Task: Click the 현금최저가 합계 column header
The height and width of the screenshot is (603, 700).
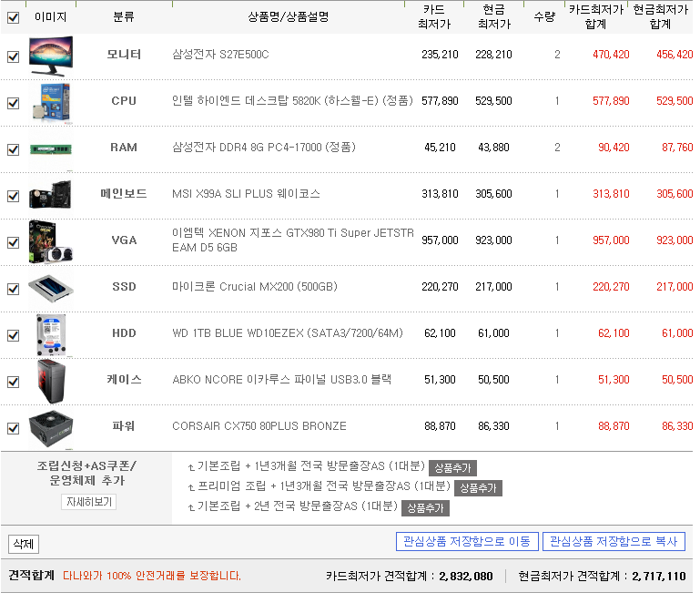Action: [x=660, y=17]
